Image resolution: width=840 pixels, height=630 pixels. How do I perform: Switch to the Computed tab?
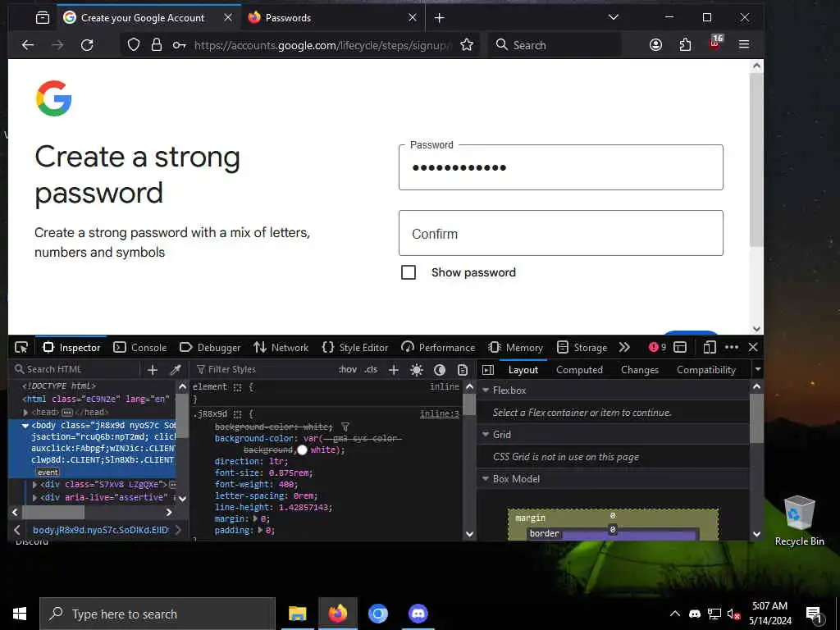[579, 370]
